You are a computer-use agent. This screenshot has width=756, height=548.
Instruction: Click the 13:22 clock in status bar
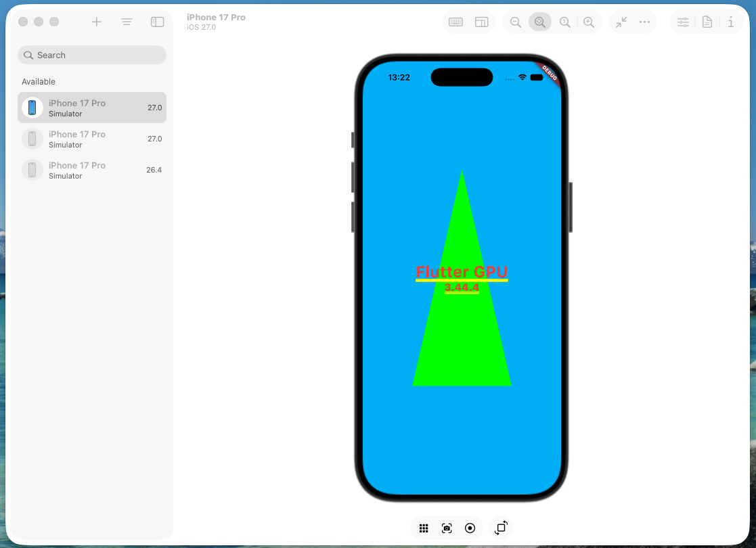pos(399,78)
